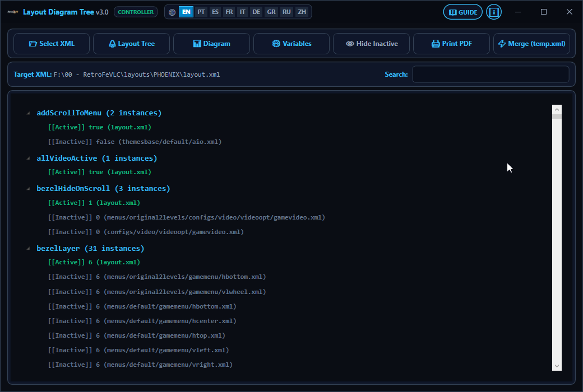Select inactive original2levels/gamemenu/vlwheel.xml row

click(x=157, y=292)
